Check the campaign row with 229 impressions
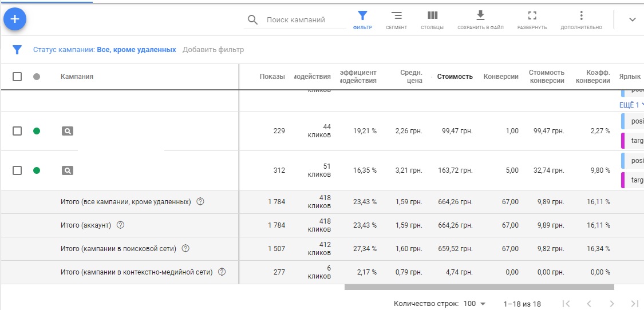This screenshot has height=310, width=644. point(17,131)
